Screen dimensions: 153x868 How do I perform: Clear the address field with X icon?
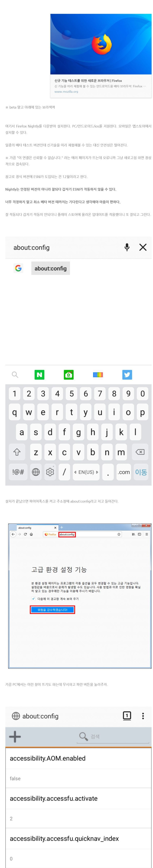click(143, 247)
